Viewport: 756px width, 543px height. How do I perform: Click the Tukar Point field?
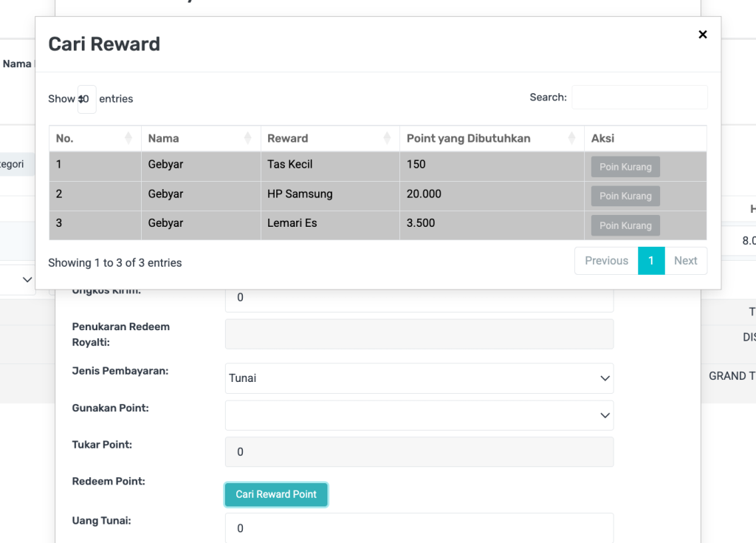[x=419, y=452]
